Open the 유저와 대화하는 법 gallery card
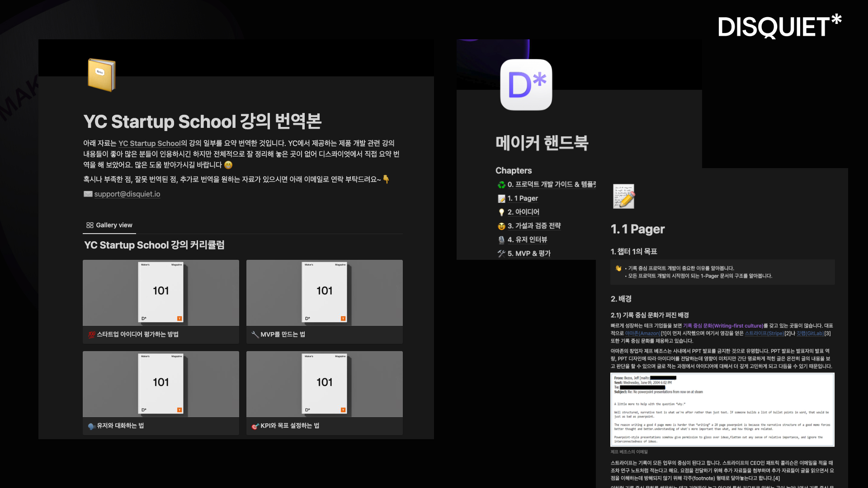The image size is (868, 488). tap(161, 393)
